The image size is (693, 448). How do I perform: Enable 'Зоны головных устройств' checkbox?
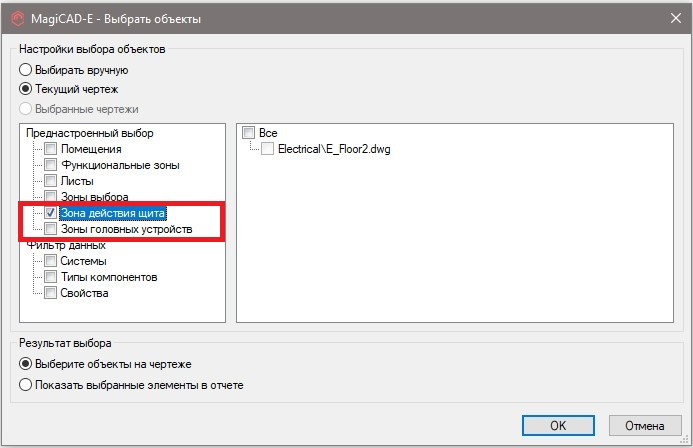point(51,229)
